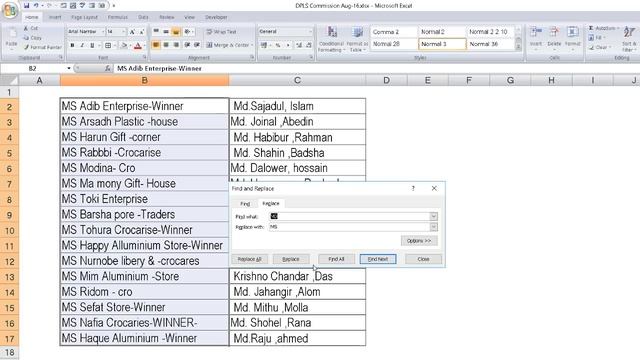Apply the Normal 36 cell style
The width and height of the screenshot is (640, 360).
pos(491,44)
